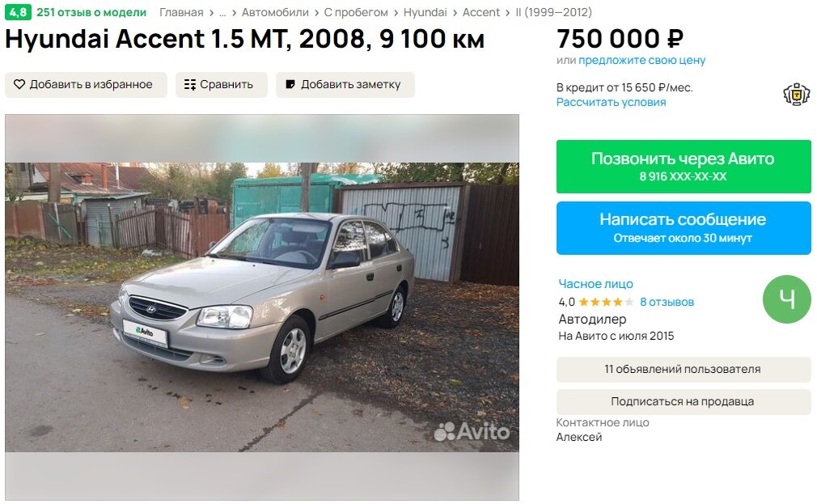Select the Hyundai breadcrumb
The width and height of the screenshot is (817, 504).
tap(425, 12)
